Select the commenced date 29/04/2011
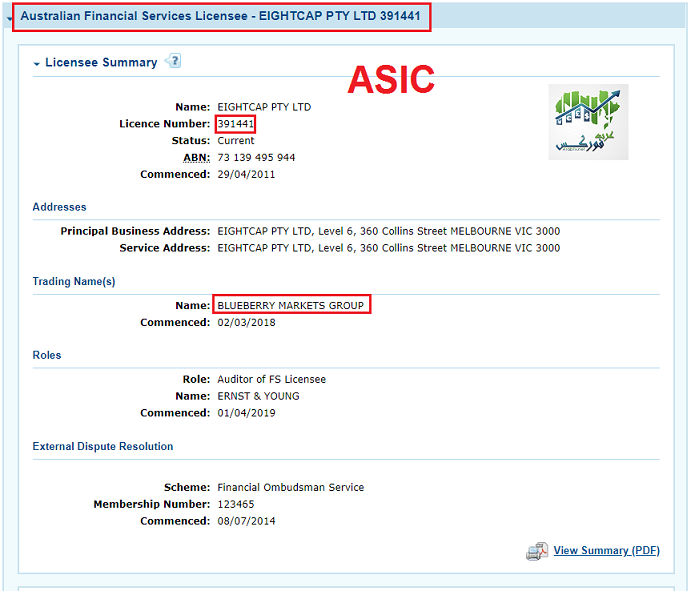The image size is (691, 591). point(246,175)
